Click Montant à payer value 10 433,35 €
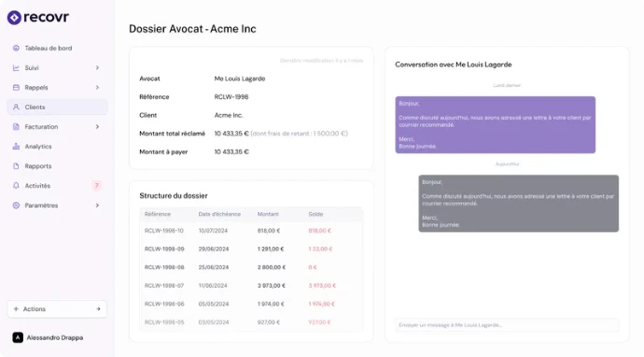The height and width of the screenshot is (357, 644). point(231,151)
